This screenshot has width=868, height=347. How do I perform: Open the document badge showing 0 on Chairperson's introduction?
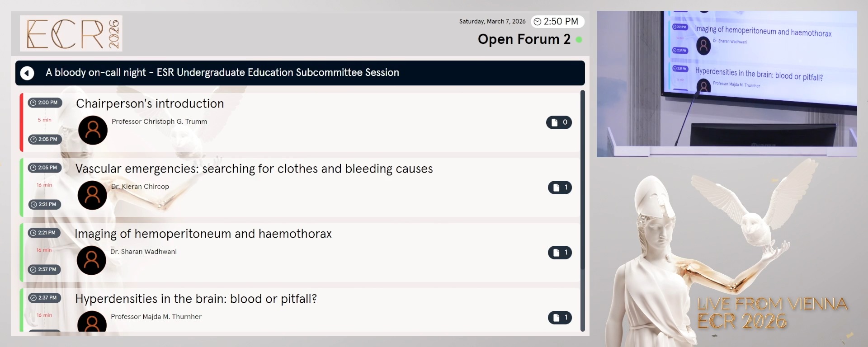tap(559, 122)
